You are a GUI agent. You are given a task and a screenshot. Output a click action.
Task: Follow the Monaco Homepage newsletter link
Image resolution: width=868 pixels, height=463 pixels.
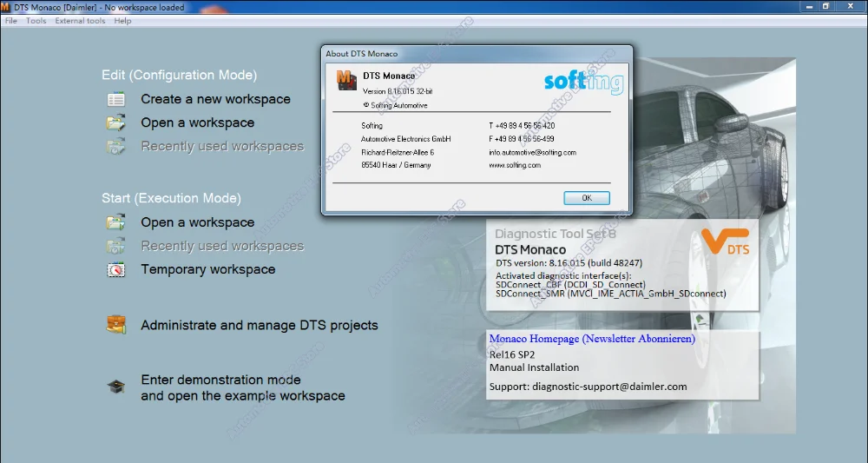coord(592,339)
